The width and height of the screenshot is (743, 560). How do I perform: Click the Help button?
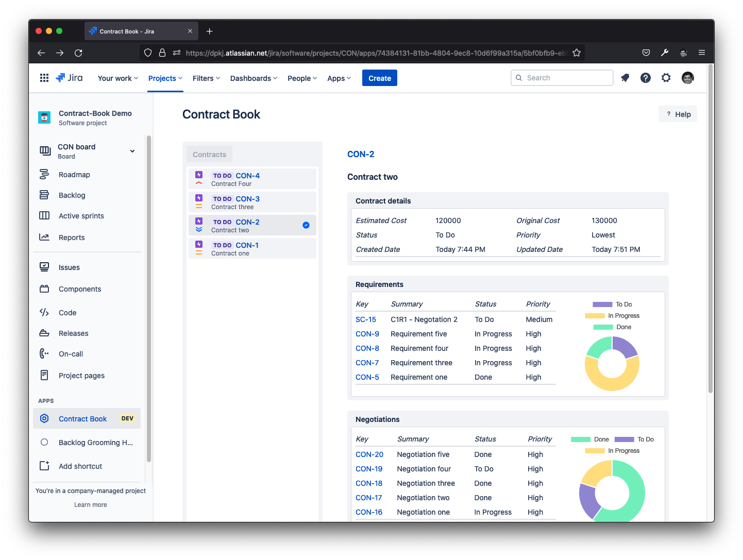pos(678,114)
